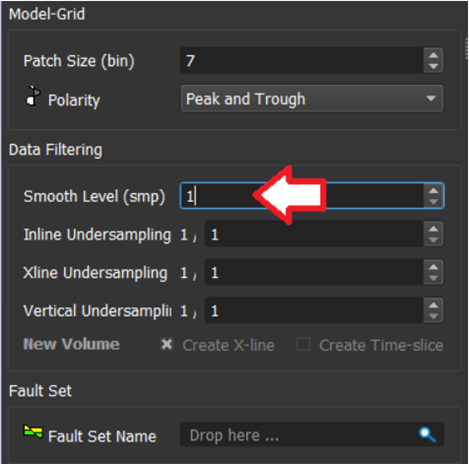
Task: Click the Peak and Trough dropdown arrow
Action: point(431,99)
